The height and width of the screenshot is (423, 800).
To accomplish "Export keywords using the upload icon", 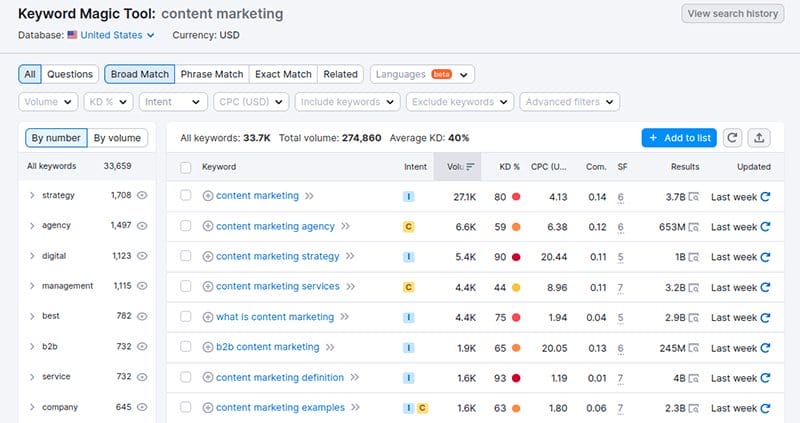I will click(x=759, y=138).
